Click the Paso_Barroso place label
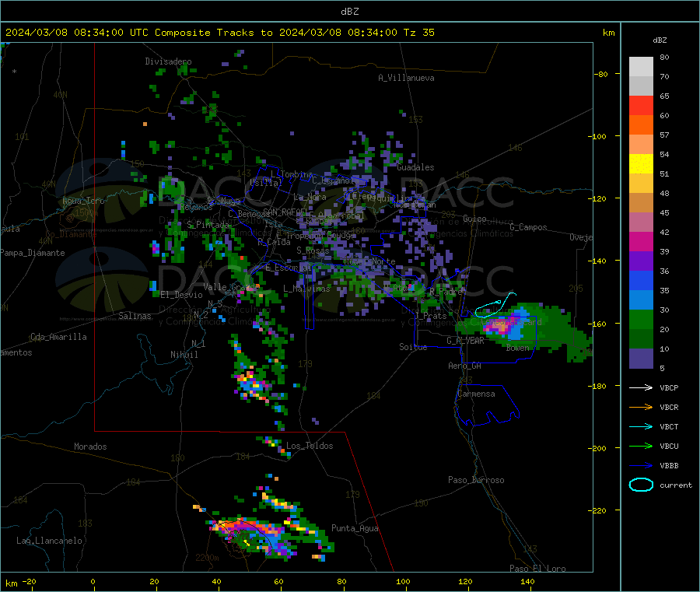 (476, 480)
